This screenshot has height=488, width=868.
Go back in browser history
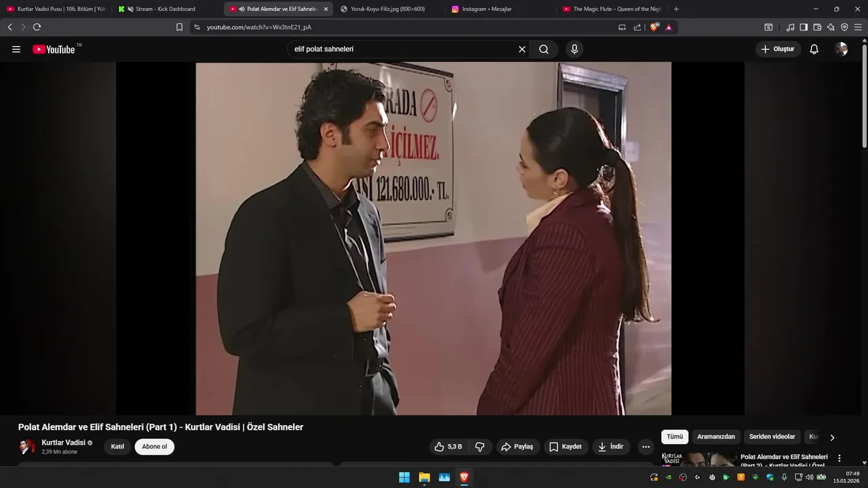pyautogui.click(x=9, y=27)
